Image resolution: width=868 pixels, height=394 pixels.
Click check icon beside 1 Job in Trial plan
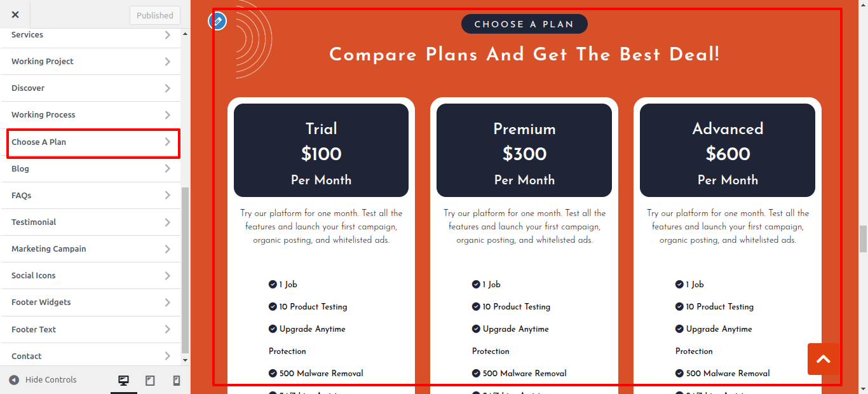(273, 285)
